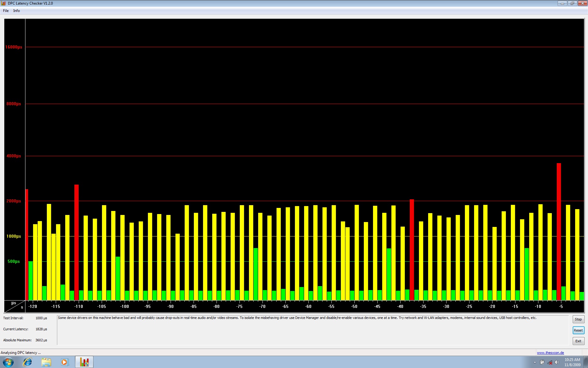
Task: Open the File menu
Action: (6, 11)
